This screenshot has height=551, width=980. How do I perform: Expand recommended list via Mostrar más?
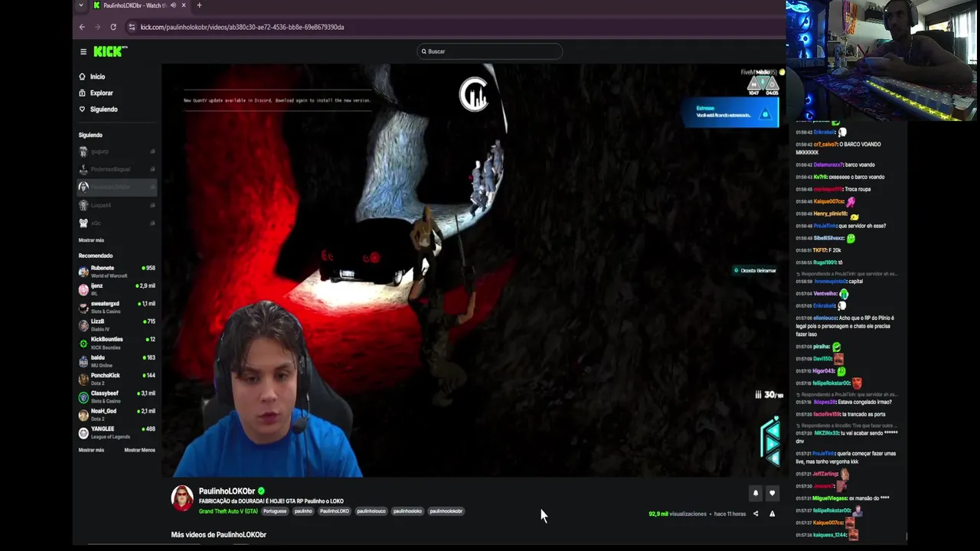click(x=91, y=450)
